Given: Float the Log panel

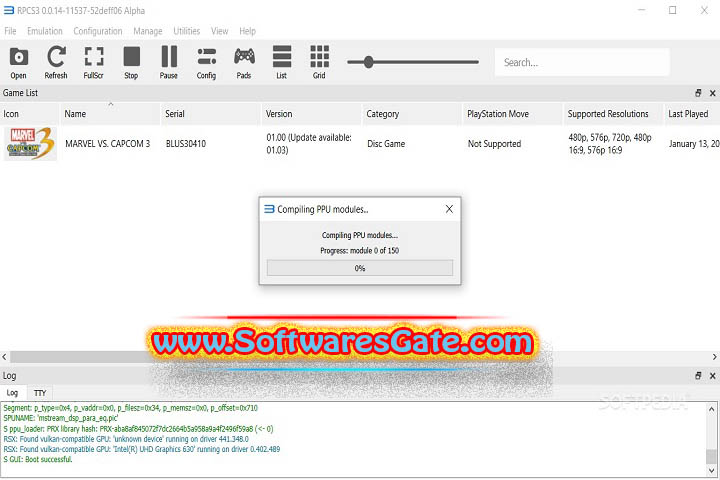Looking at the screenshot, I should [x=698, y=376].
